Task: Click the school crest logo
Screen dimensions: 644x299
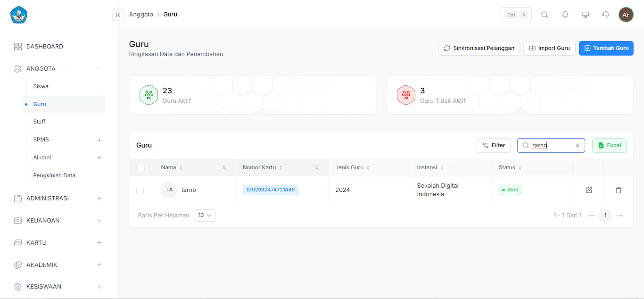Action: [19, 15]
